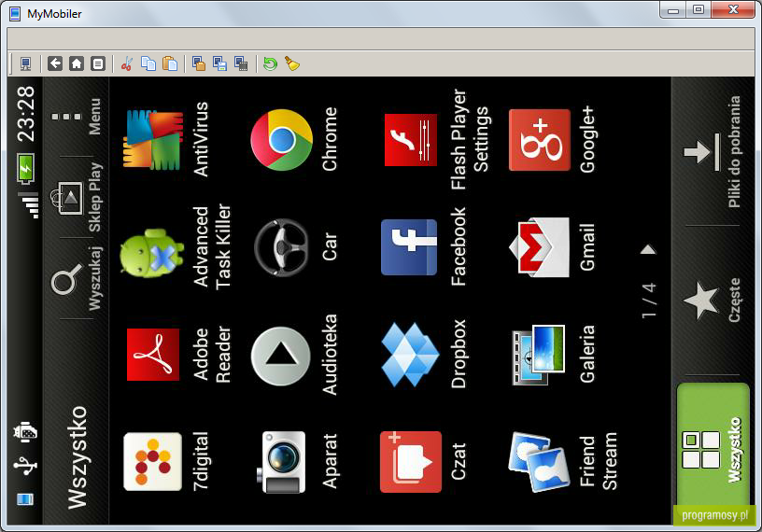
Task: Open the AntiVirus app
Action: pos(153,140)
